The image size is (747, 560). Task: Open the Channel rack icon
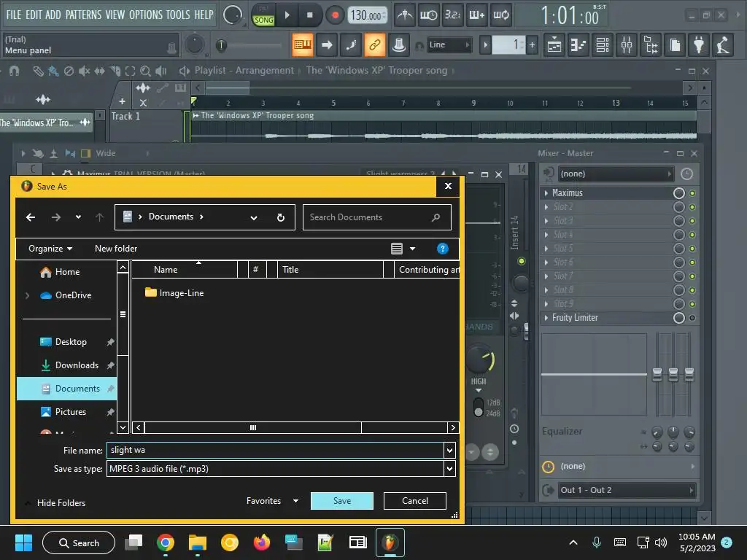(x=603, y=45)
